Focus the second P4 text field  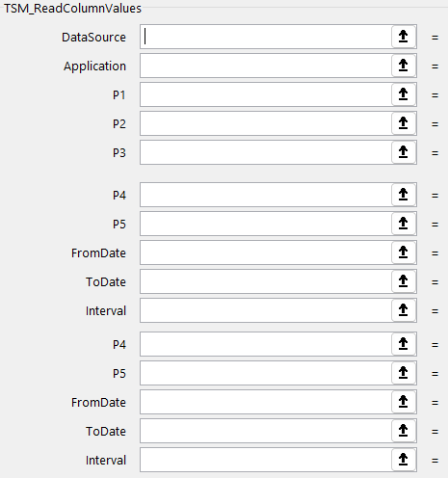266,344
